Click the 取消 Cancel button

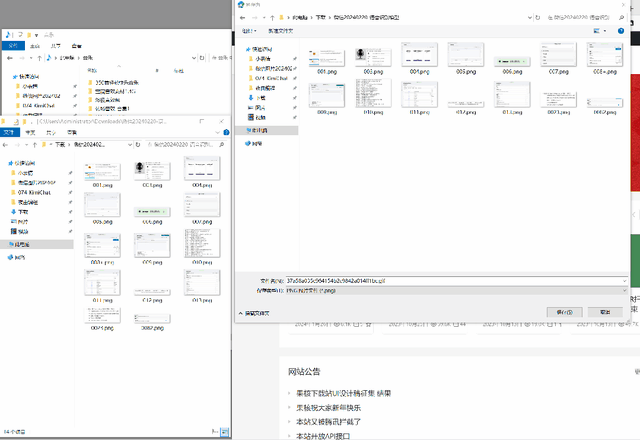point(605,312)
